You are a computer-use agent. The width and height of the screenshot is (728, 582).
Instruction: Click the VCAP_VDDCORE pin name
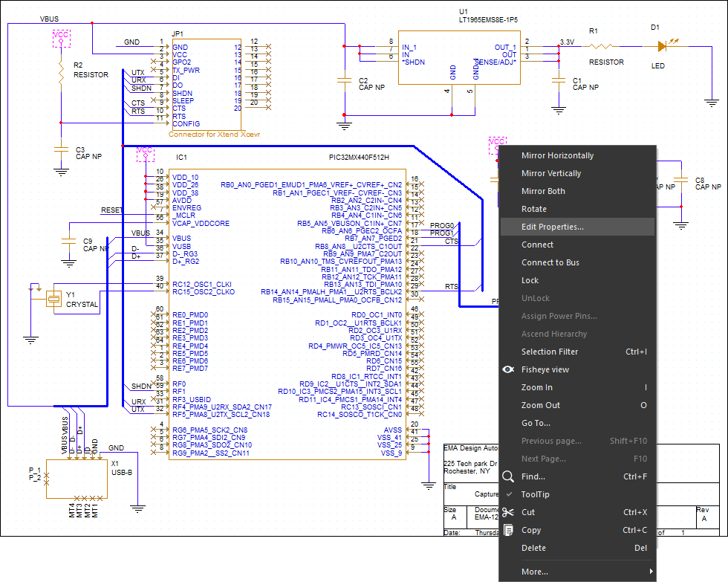(x=201, y=224)
